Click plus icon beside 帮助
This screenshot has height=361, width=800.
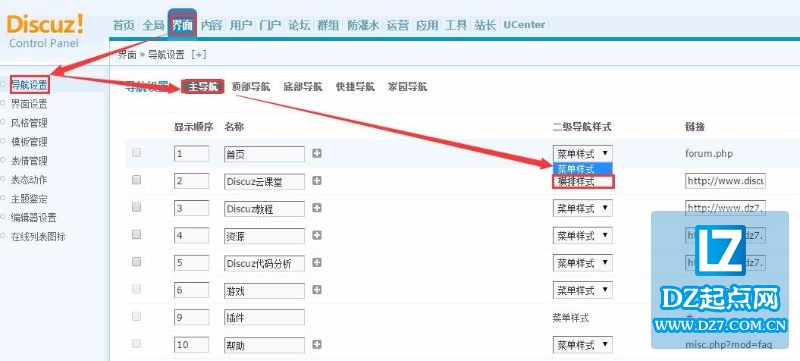pos(317,345)
